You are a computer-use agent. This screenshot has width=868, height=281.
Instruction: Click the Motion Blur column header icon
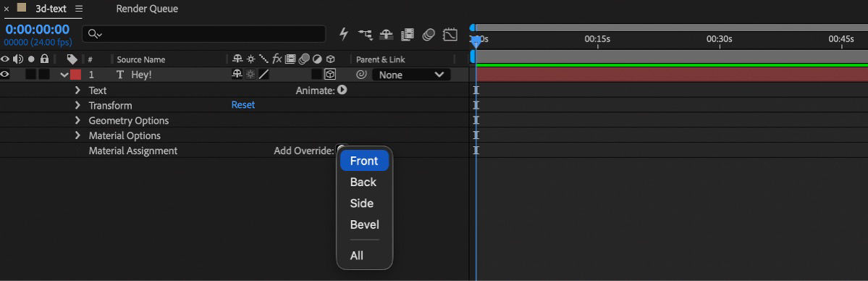coord(303,59)
